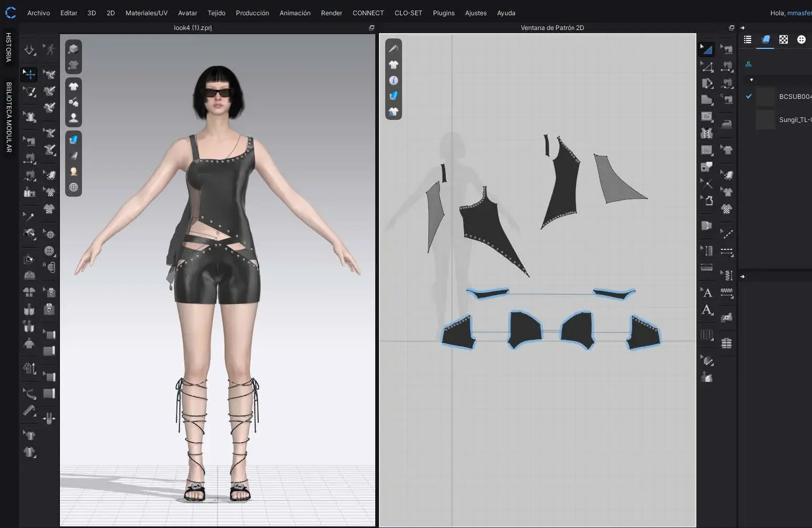The width and height of the screenshot is (812, 528).
Task: Open the Producción menu
Action: pos(252,13)
